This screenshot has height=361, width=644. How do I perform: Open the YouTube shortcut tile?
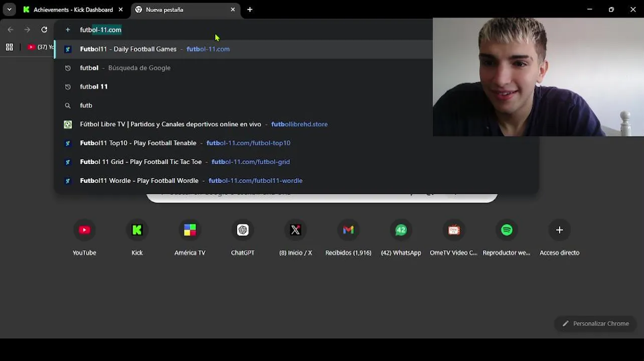pos(84,239)
